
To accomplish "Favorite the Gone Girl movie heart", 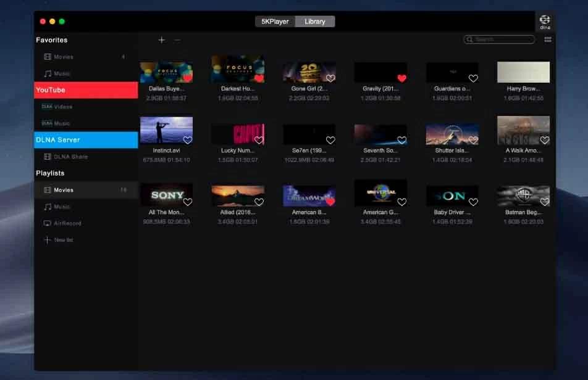I will (x=330, y=78).
